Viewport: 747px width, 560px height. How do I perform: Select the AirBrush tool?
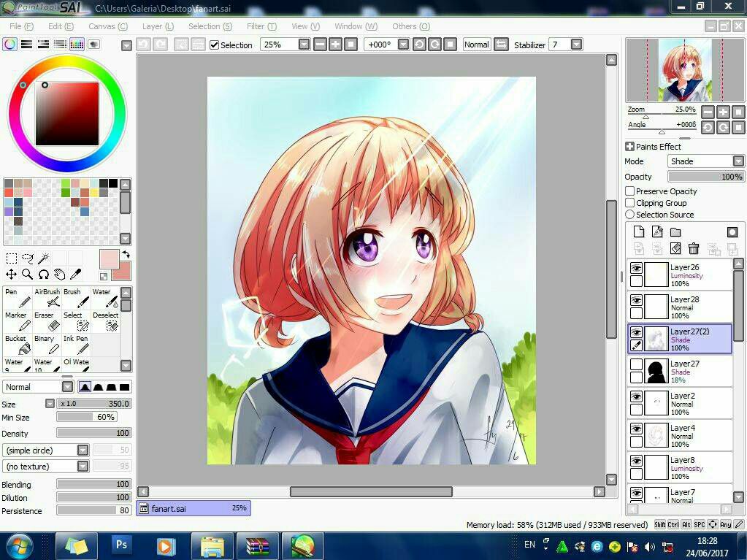[x=47, y=298]
